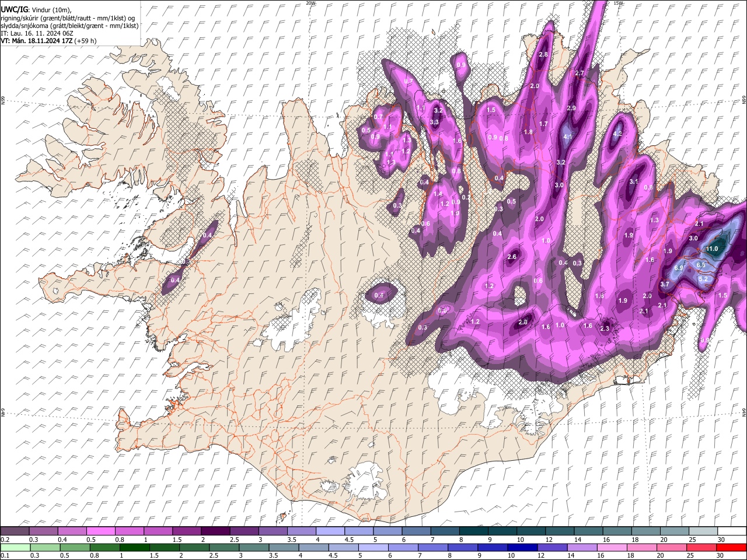
Task: Click the bottom-row dark blue swatch labeled 10
Action: coord(523,547)
